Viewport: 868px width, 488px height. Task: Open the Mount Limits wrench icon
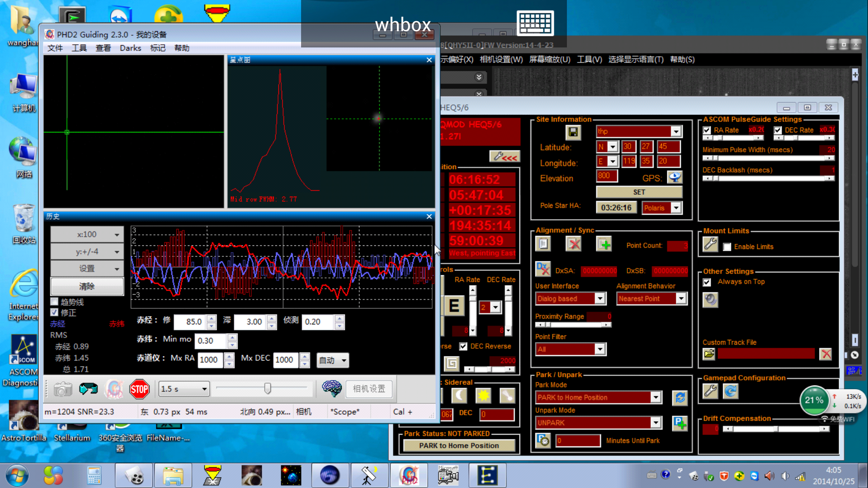point(710,245)
